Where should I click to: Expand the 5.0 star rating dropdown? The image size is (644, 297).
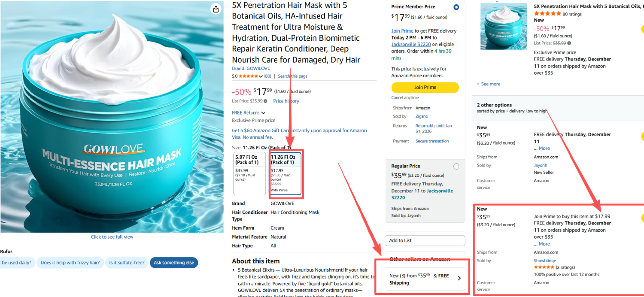[x=261, y=76]
